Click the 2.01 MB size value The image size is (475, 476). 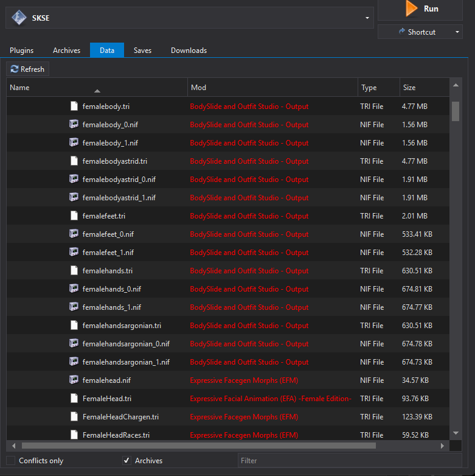(415, 216)
